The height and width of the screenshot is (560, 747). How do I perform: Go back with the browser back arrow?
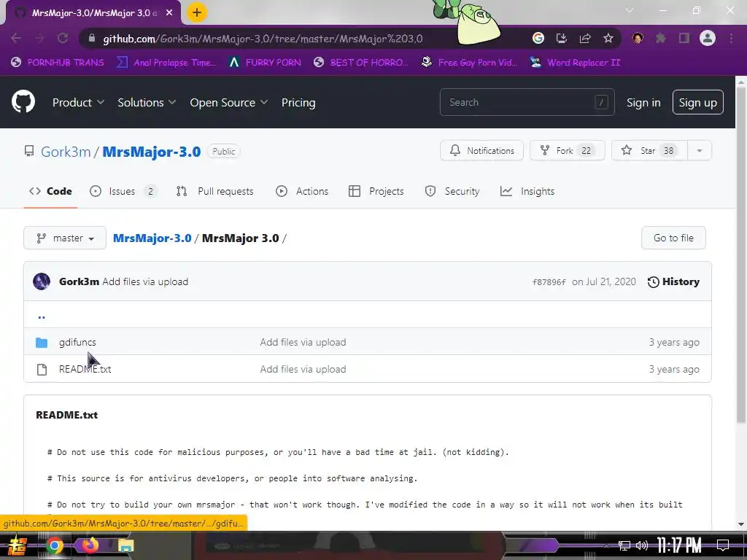tap(16, 38)
